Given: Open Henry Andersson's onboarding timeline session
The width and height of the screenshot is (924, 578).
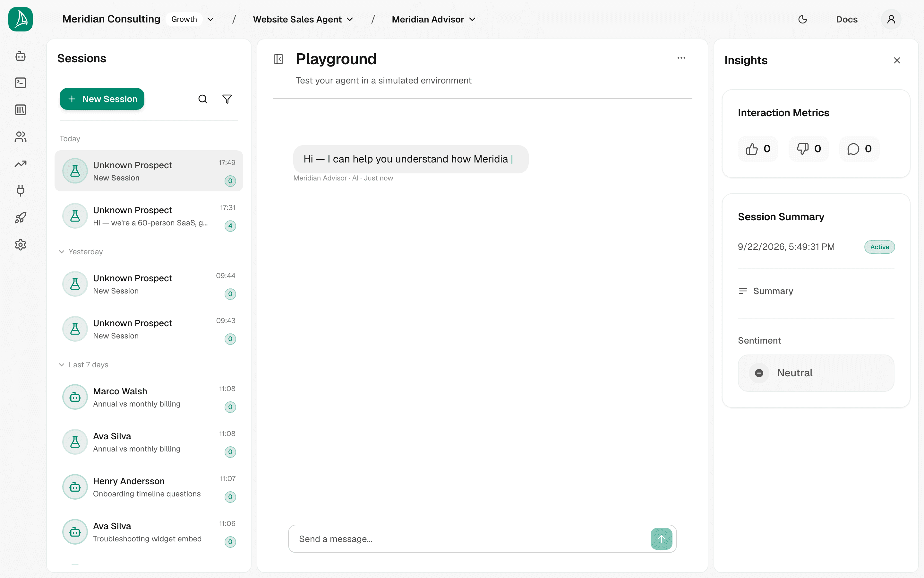Looking at the screenshot, I should point(149,487).
